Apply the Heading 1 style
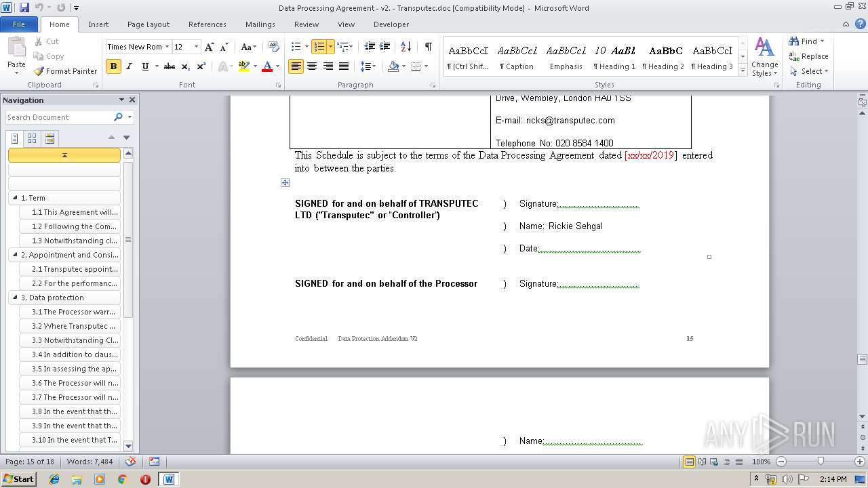Screen dimensions: 868x488 click(x=614, y=58)
